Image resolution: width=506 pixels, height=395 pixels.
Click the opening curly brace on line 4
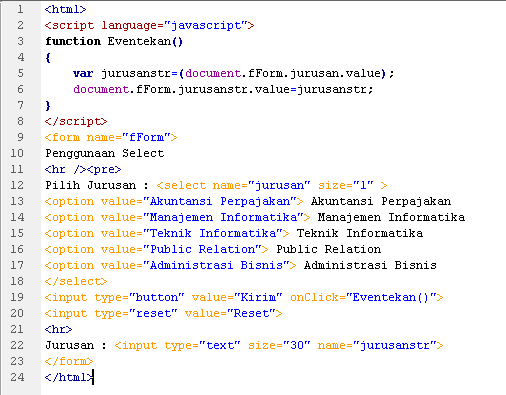[48, 58]
